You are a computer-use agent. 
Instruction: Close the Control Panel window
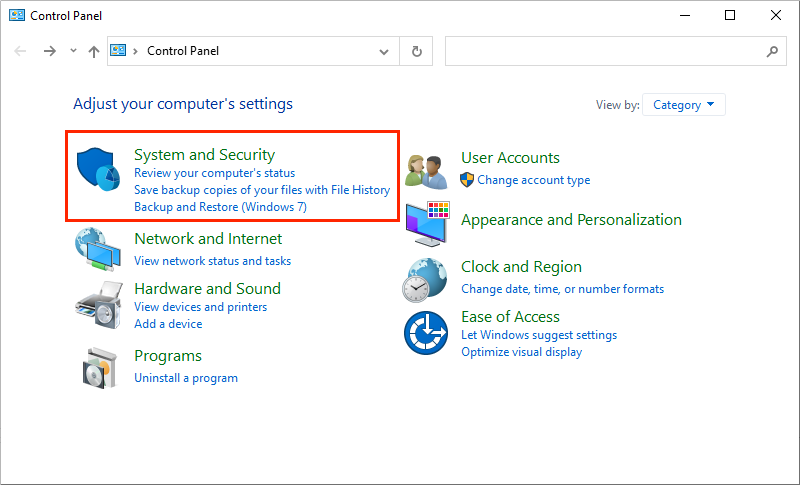(x=776, y=15)
